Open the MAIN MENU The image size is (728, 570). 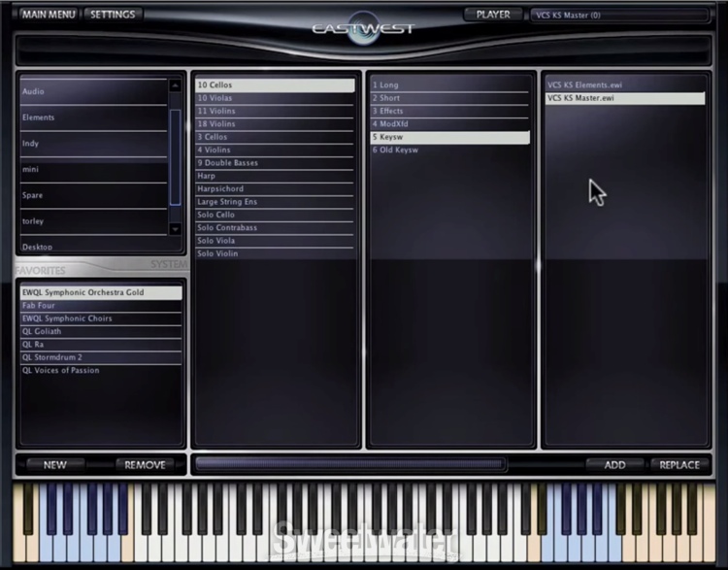pos(49,15)
